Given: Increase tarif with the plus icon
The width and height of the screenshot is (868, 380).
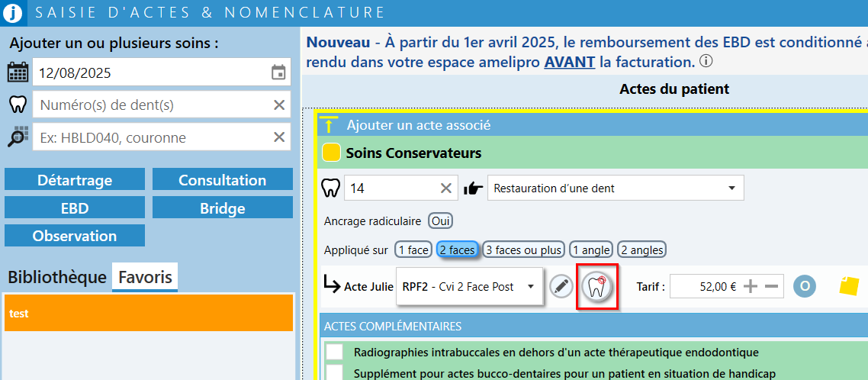Looking at the screenshot, I should click(x=750, y=286).
